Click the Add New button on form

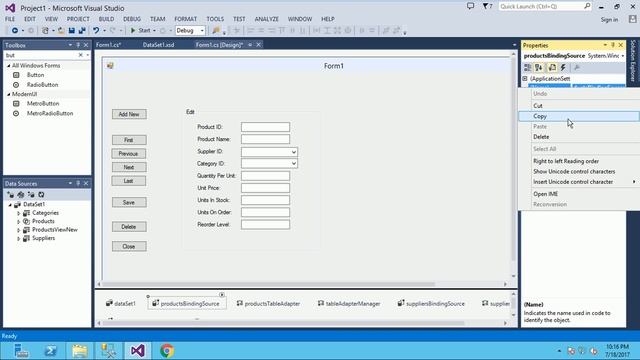click(x=129, y=114)
